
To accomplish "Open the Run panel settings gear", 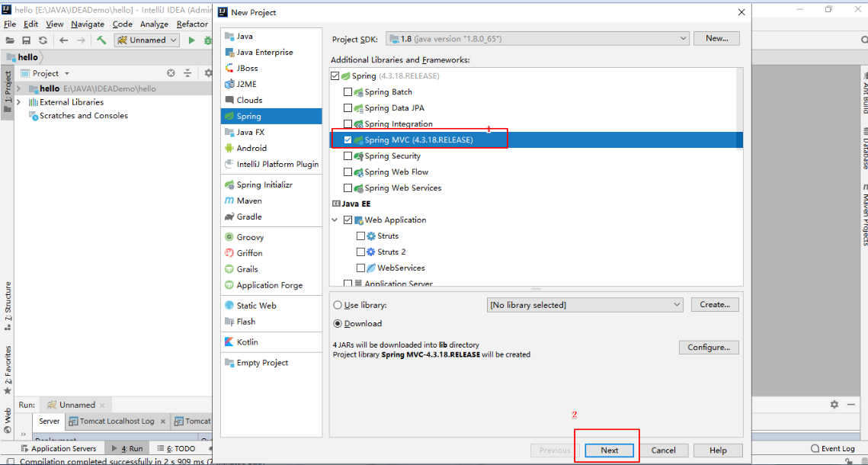I will coord(834,405).
